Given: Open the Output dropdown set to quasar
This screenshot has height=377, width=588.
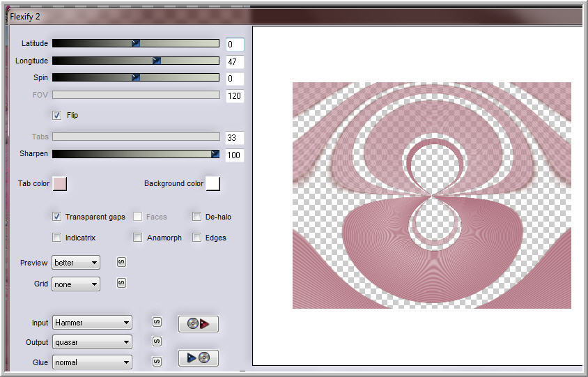Looking at the screenshot, I should [x=92, y=342].
